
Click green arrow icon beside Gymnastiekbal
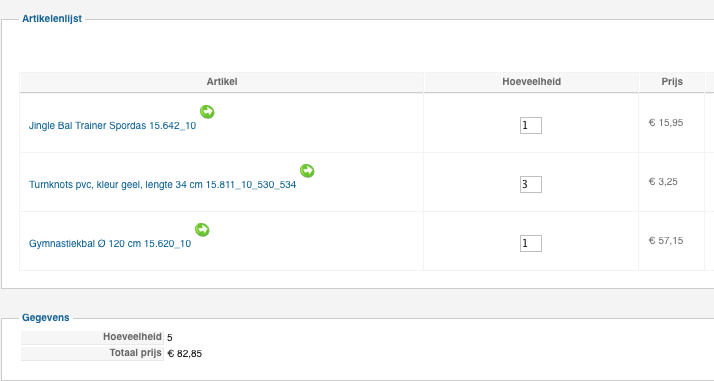tap(202, 230)
